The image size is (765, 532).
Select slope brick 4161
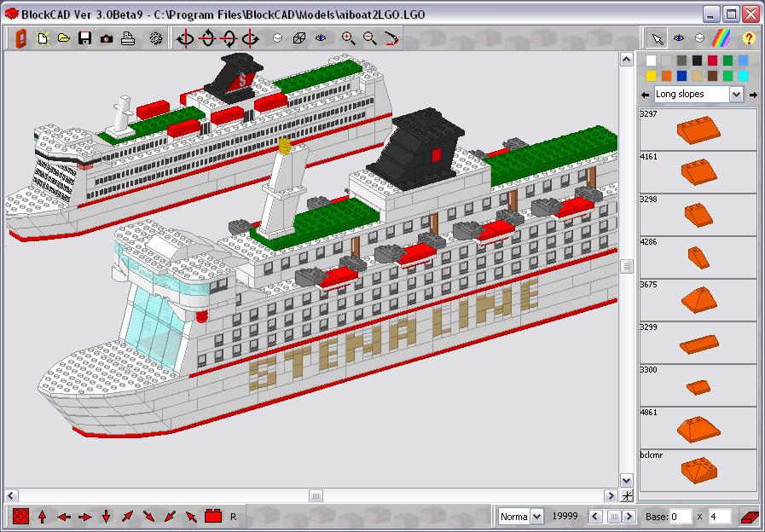click(x=698, y=171)
